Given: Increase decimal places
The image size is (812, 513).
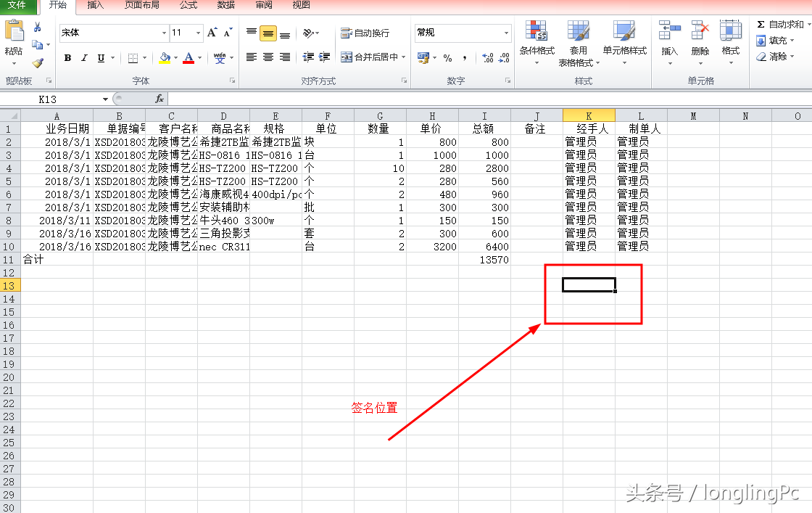Looking at the screenshot, I should pyautogui.click(x=487, y=57).
